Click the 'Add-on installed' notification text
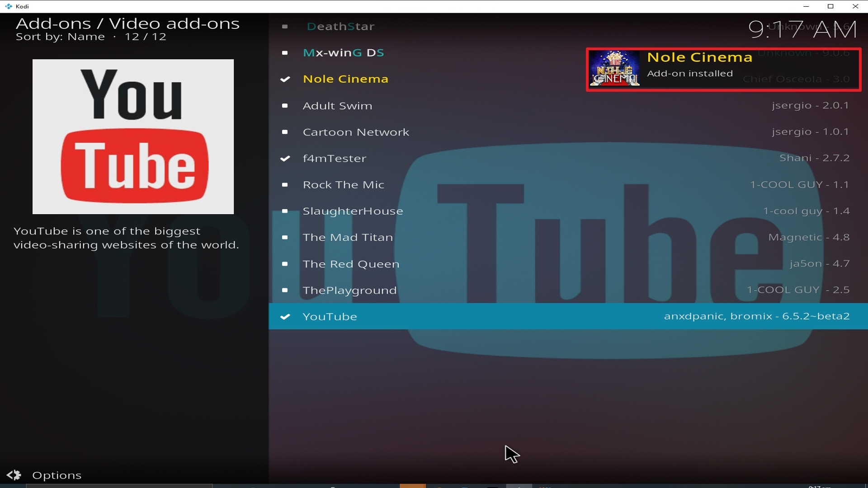 [690, 73]
